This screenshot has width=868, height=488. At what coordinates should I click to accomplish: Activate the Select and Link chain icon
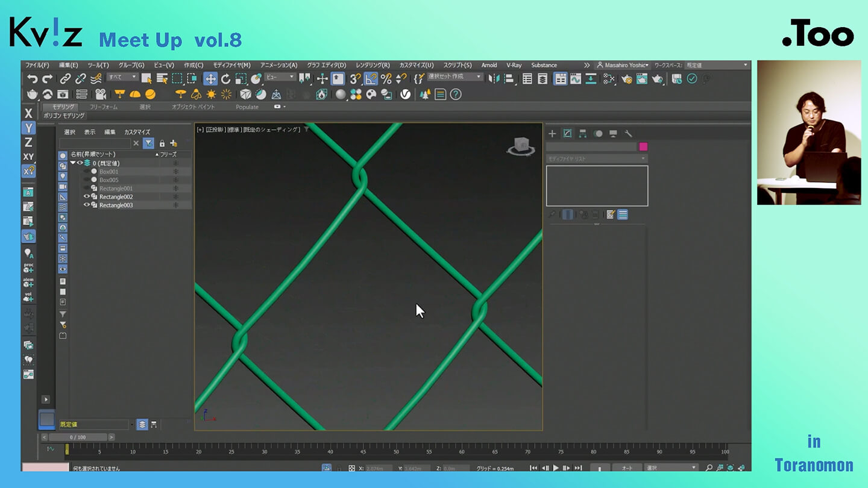65,79
